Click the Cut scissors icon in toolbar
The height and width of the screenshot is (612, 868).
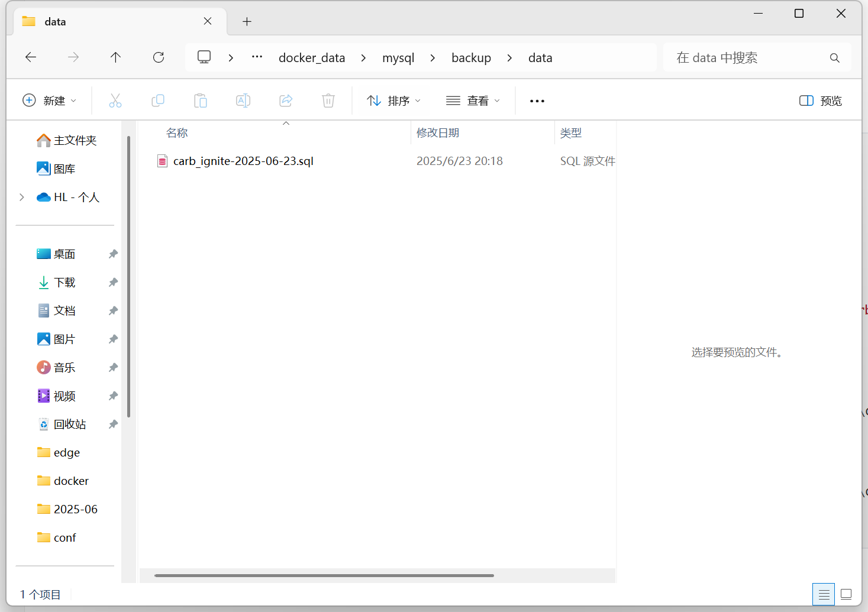point(115,101)
